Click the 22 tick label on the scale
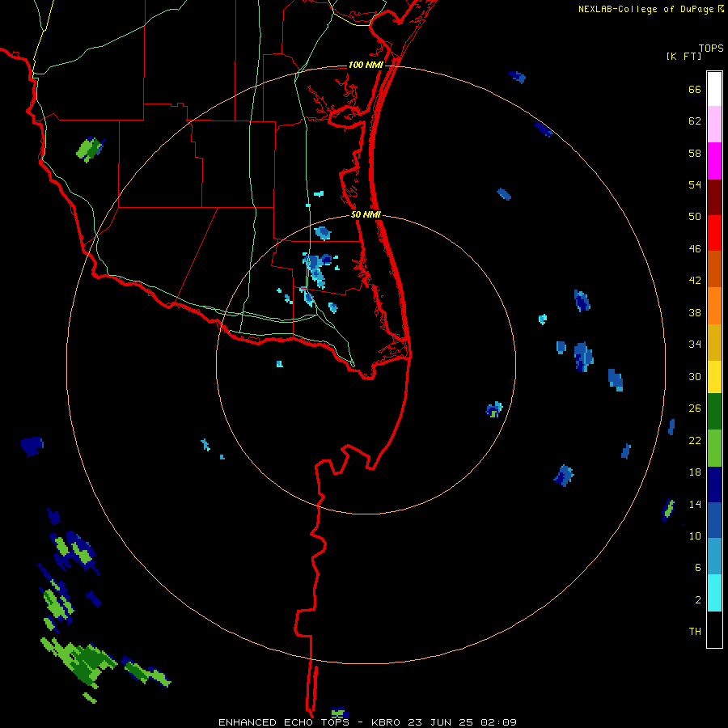This screenshot has height=728, width=728. [695, 440]
